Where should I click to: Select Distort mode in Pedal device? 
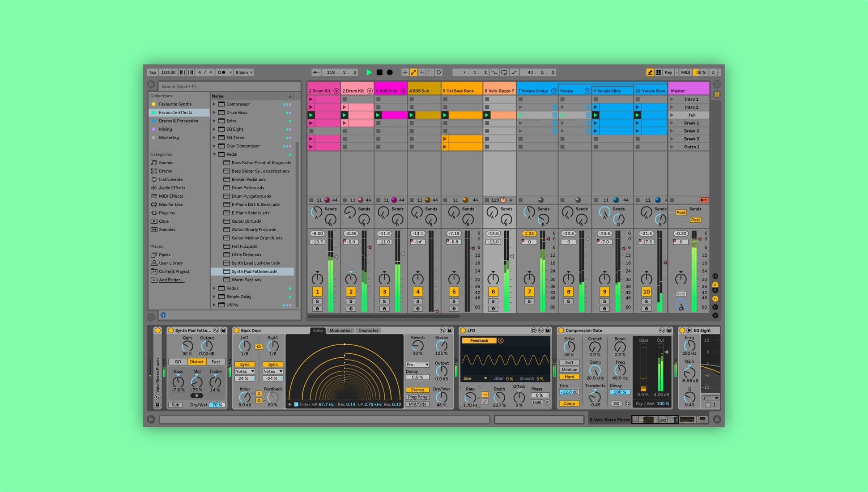click(x=196, y=362)
